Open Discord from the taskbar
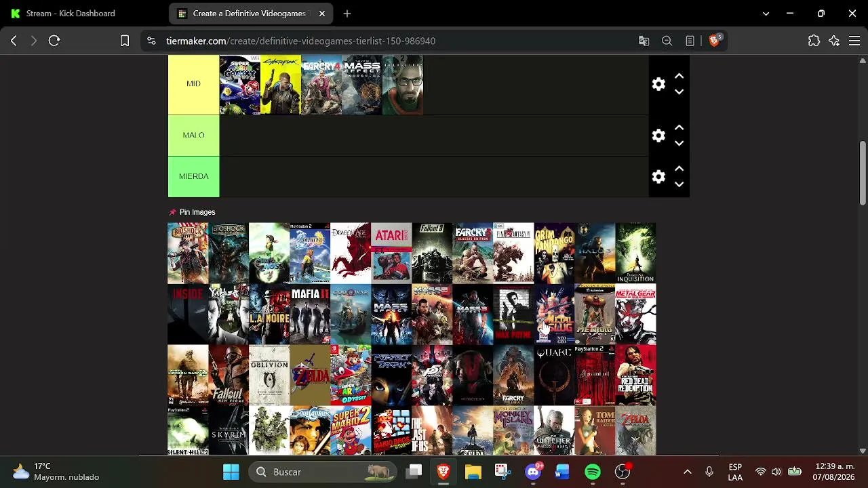The image size is (868, 488). coord(533,472)
